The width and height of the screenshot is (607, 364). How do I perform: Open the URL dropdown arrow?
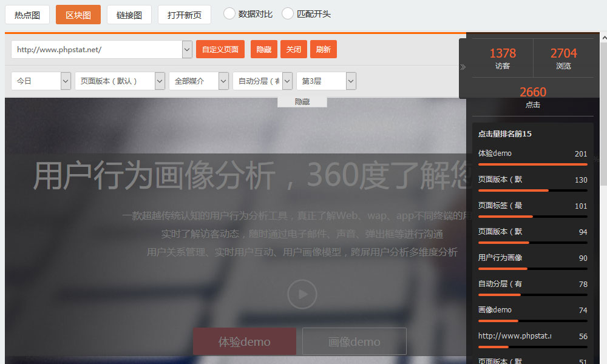coord(187,50)
